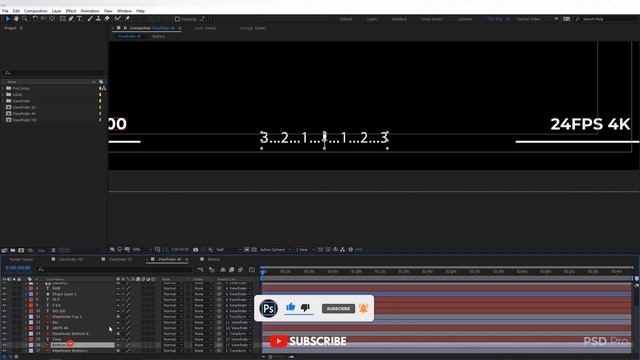Hide the 24FPS 4K layer

pyautogui.click(x=4, y=328)
